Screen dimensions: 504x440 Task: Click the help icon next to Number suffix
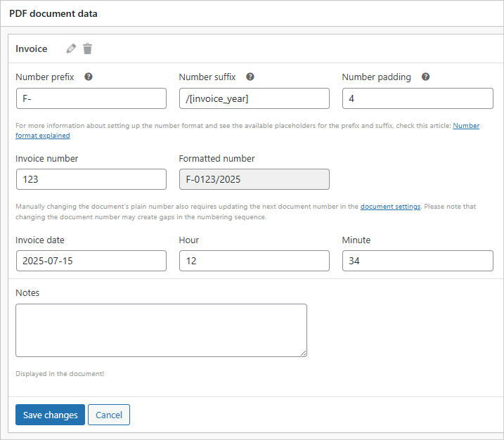coord(250,77)
